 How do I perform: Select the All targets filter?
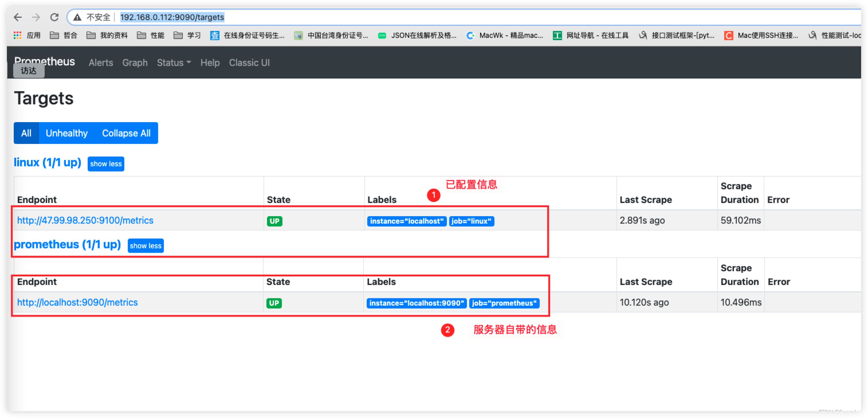tap(26, 133)
